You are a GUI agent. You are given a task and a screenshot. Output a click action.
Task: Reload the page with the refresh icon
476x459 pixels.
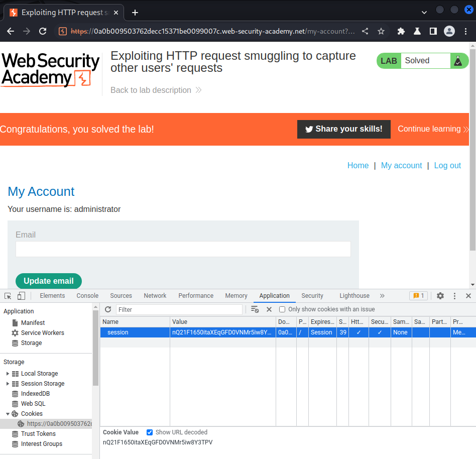pyautogui.click(x=43, y=31)
